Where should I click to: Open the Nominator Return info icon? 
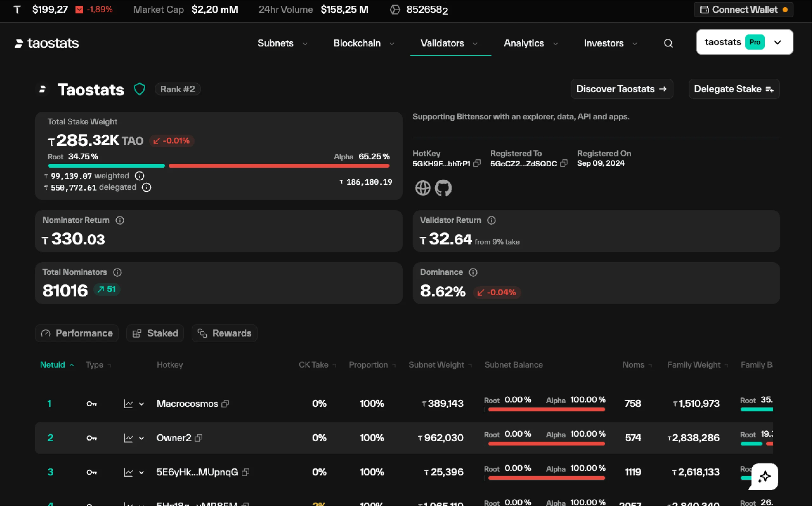coord(120,220)
